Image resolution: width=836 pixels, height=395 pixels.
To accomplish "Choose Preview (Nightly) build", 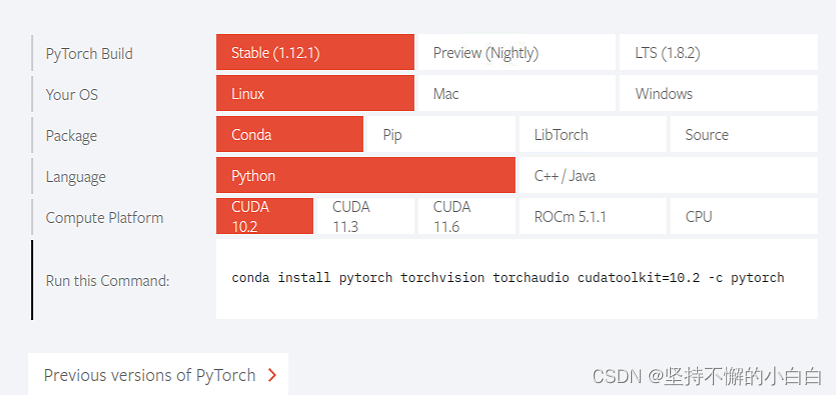I will (x=517, y=52).
